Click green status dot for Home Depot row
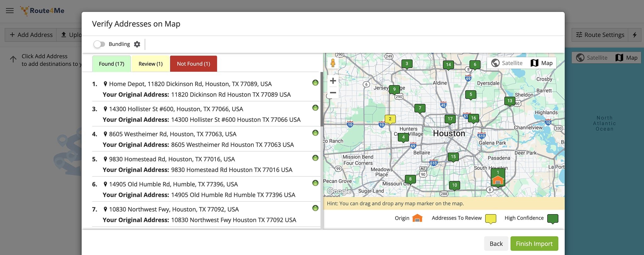644x255 pixels. [x=315, y=83]
